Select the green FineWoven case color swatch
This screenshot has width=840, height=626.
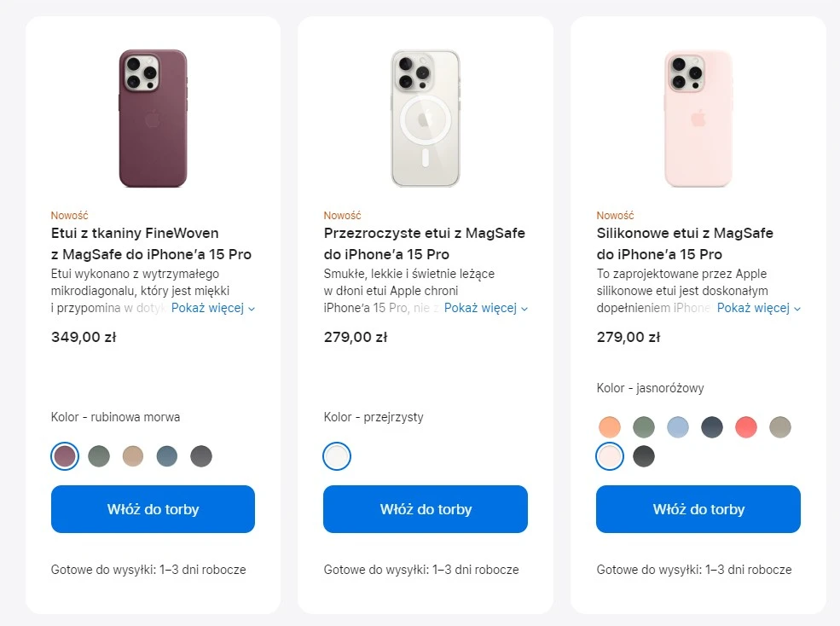[99, 456]
